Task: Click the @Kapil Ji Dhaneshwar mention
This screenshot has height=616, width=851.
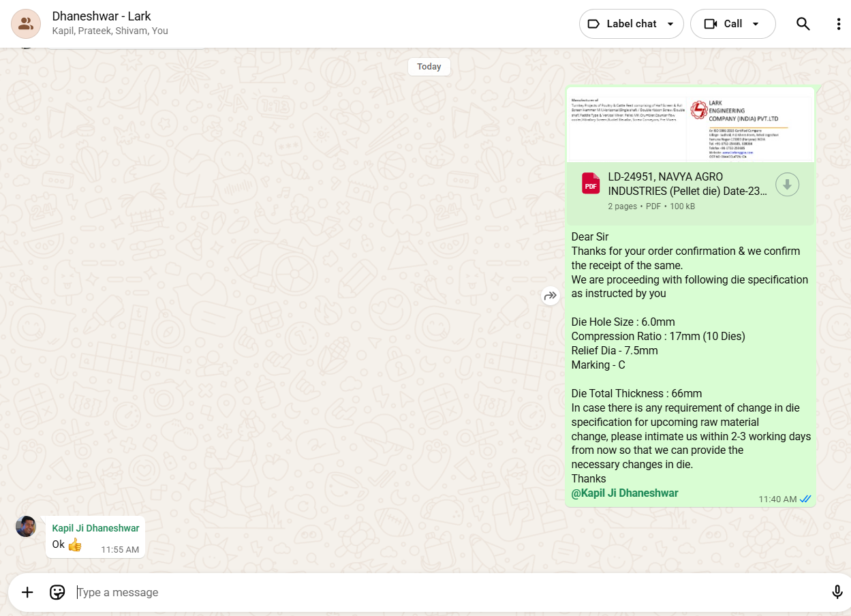Action: pos(625,493)
